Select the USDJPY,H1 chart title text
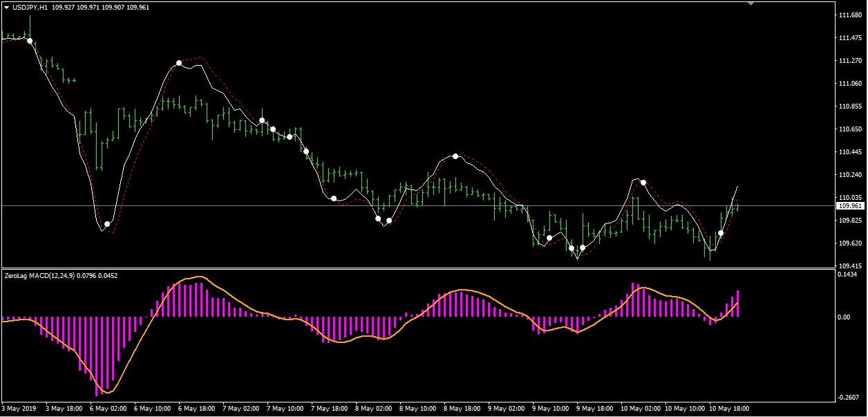868x417 pixels. pos(32,7)
